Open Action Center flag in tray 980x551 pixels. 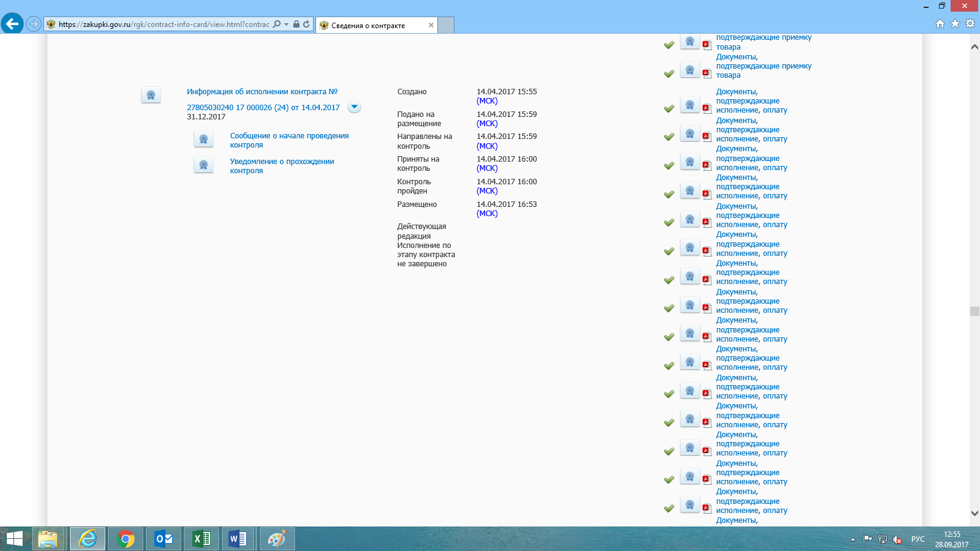(867, 539)
